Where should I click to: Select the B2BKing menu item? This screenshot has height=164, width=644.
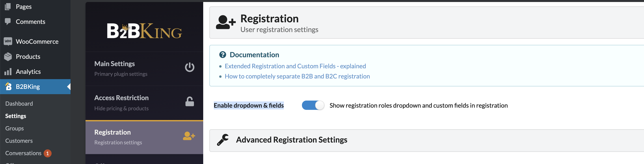coord(35,87)
